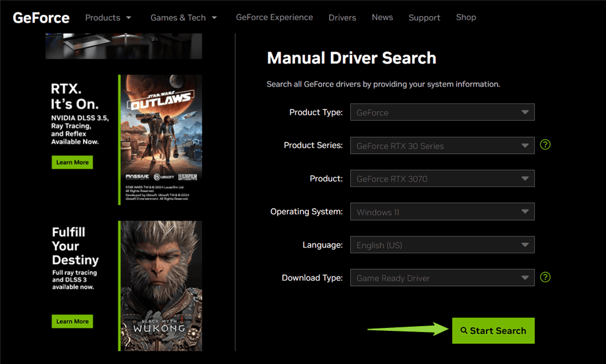Click the GeForce logo
Image resolution: width=606 pixels, height=364 pixels.
[x=41, y=18]
